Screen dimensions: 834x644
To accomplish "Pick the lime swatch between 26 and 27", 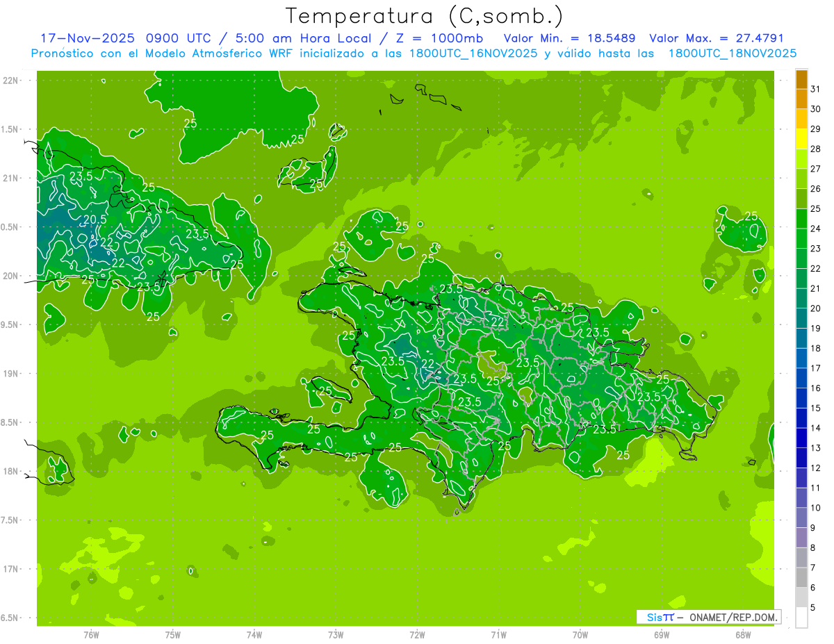I will pyautogui.click(x=801, y=179).
